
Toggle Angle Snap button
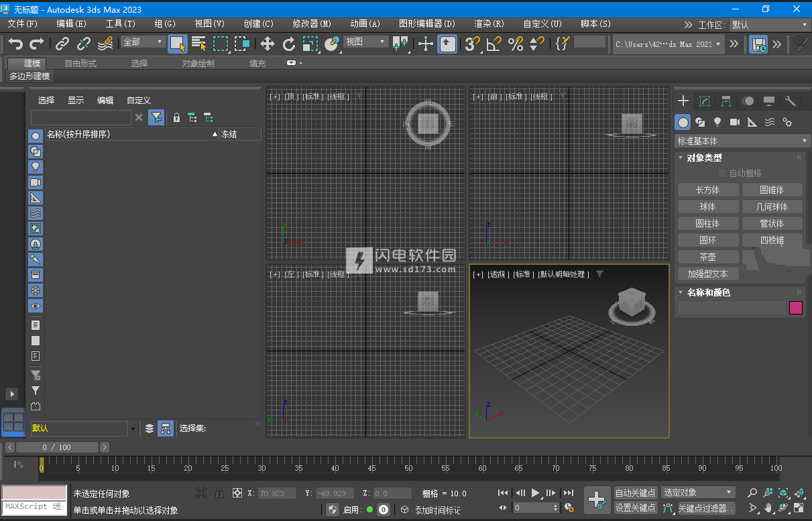click(494, 44)
